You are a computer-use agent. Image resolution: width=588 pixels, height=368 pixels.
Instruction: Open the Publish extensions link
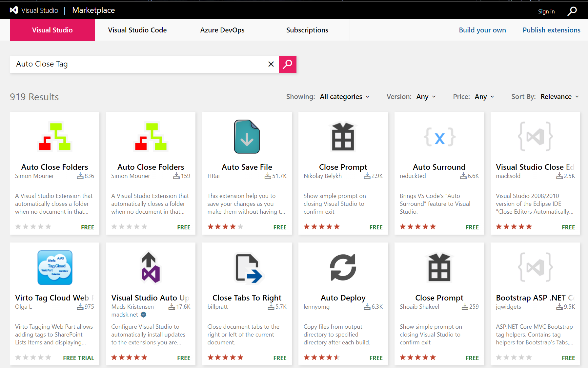pyautogui.click(x=552, y=30)
